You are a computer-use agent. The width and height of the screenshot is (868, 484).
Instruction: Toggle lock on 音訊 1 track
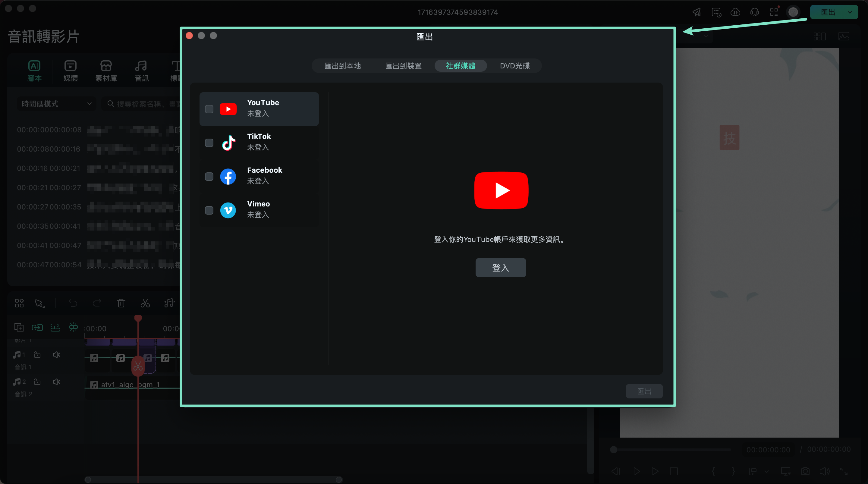(x=37, y=355)
